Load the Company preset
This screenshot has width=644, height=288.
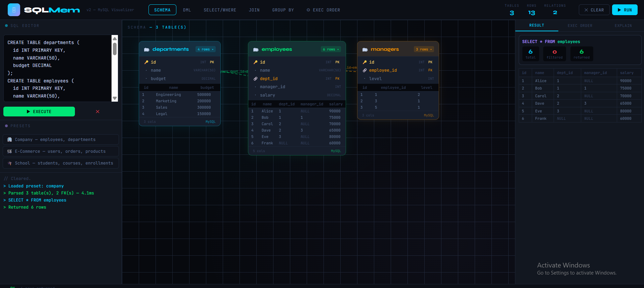(x=61, y=140)
